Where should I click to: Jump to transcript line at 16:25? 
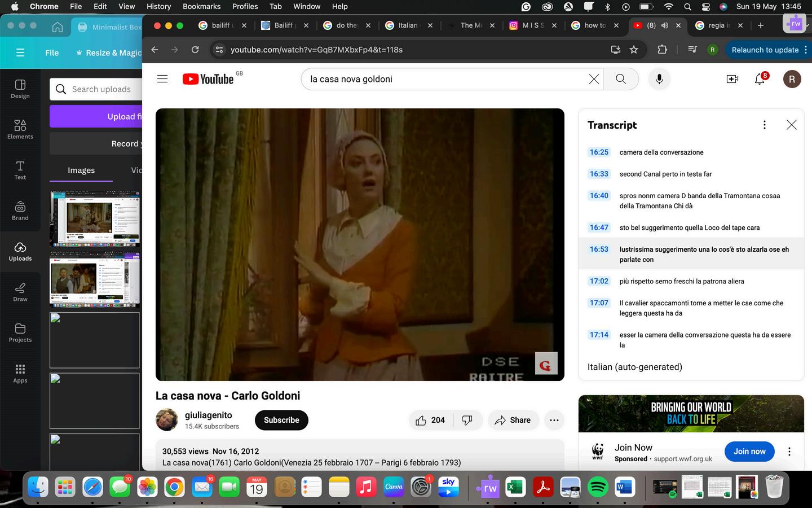tap(599, 152)
